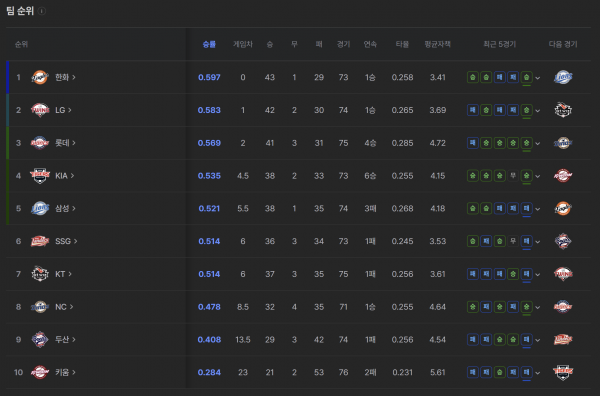Open the 키움 team page link

65,372
